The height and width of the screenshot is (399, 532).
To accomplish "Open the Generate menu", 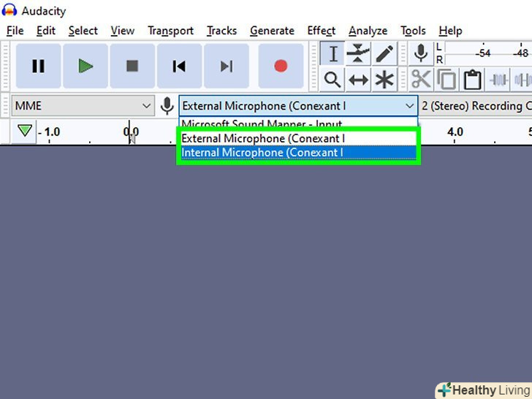I will (272, 31).
